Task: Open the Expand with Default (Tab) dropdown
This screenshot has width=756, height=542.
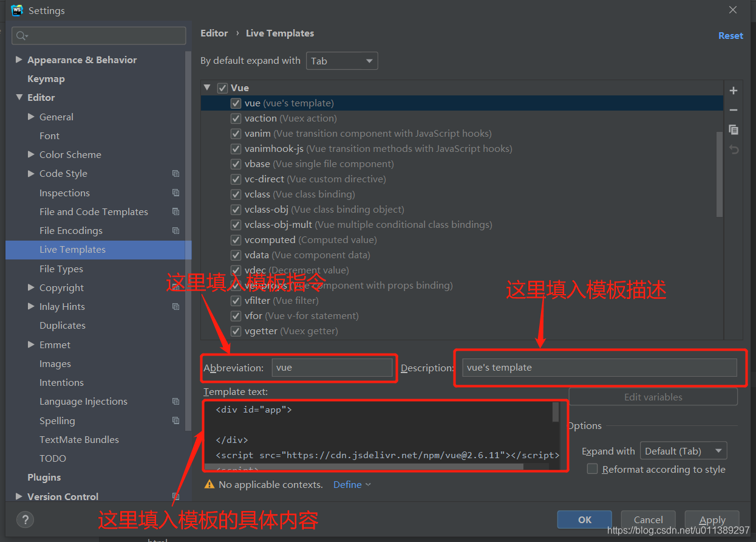Action: (x=683, y=451)
